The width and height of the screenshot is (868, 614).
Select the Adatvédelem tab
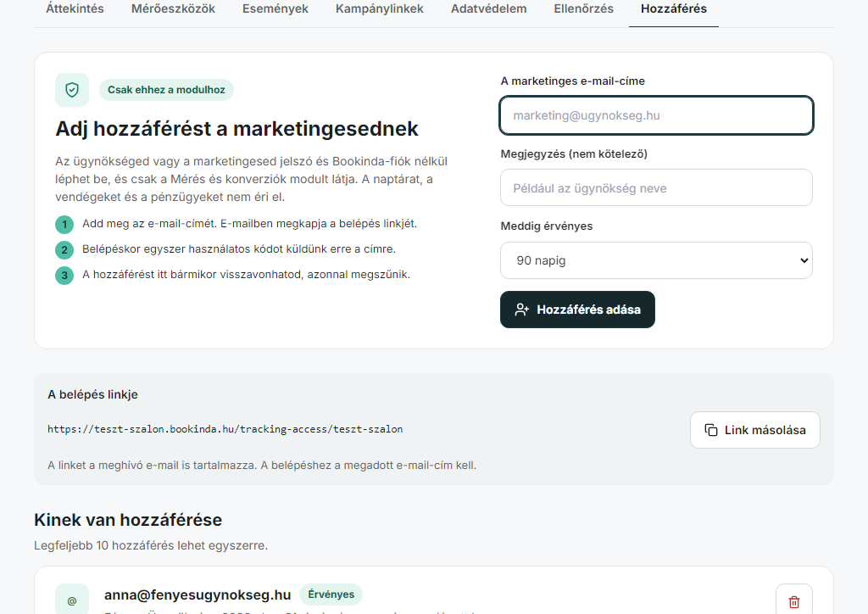(x=489, y=8)
